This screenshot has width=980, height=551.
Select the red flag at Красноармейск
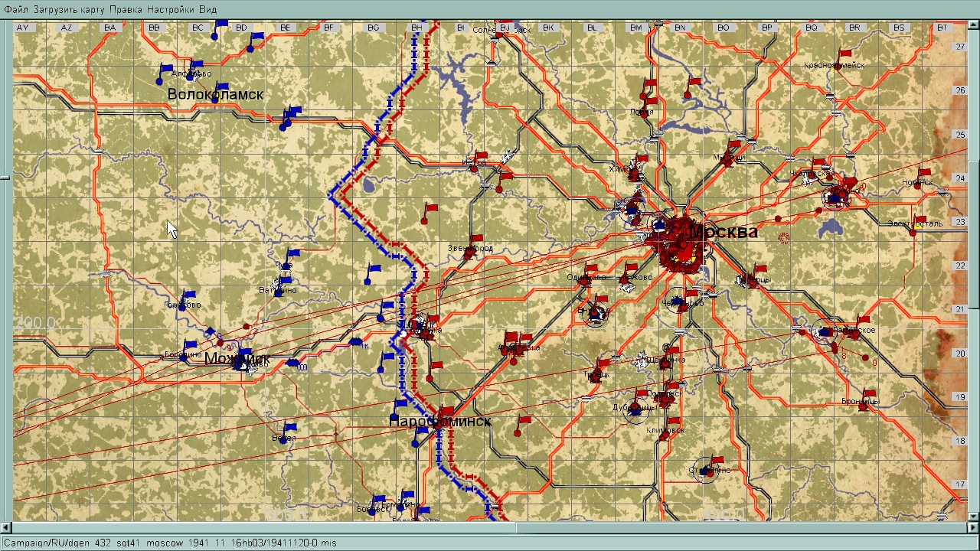(842, 59)
